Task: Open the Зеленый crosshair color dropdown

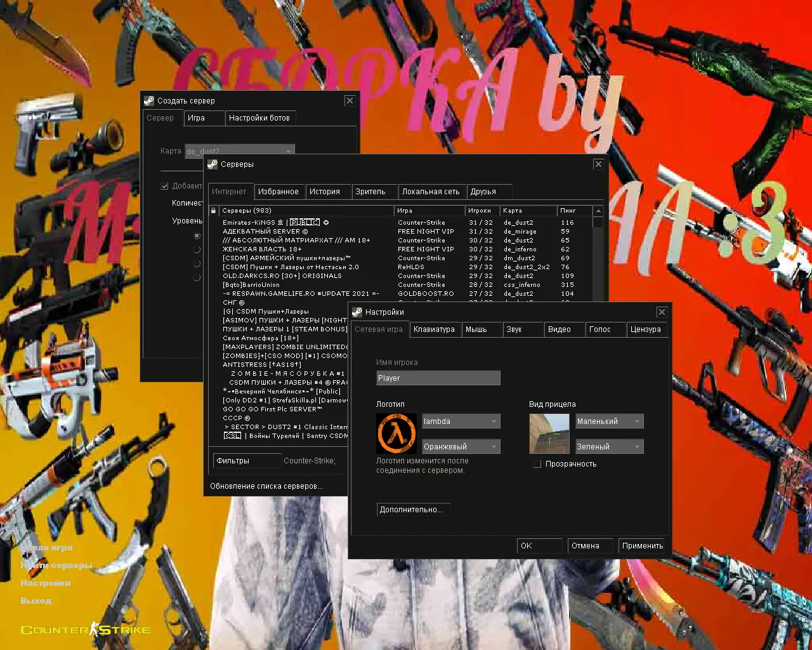Action: pos(610,447)
